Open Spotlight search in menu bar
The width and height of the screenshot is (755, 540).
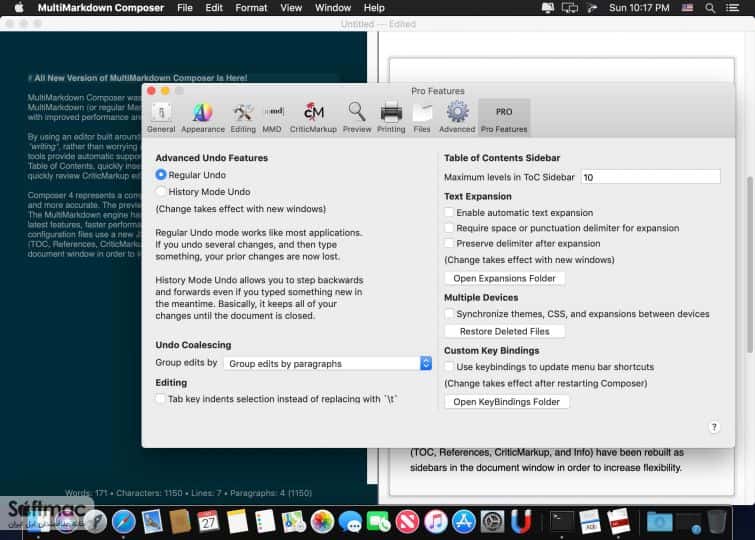[710, 8]
